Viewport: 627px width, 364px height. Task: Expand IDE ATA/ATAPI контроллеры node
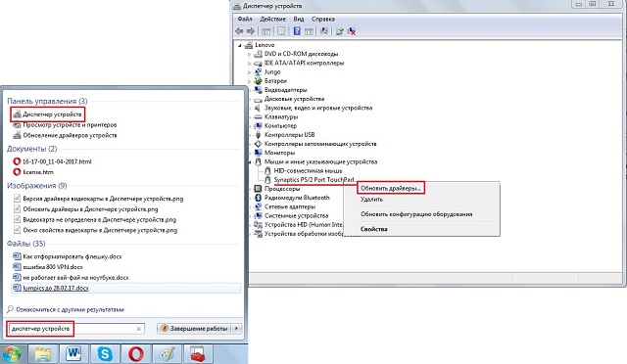[249, 64]
